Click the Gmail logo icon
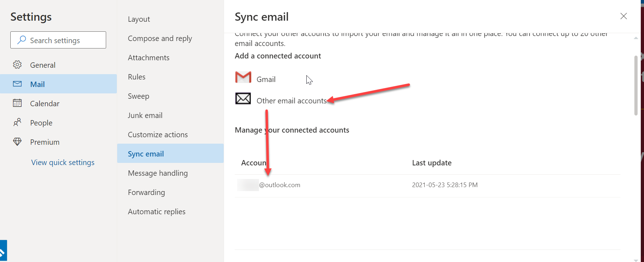This screenshot has width=644, height=262. point(243,77)
